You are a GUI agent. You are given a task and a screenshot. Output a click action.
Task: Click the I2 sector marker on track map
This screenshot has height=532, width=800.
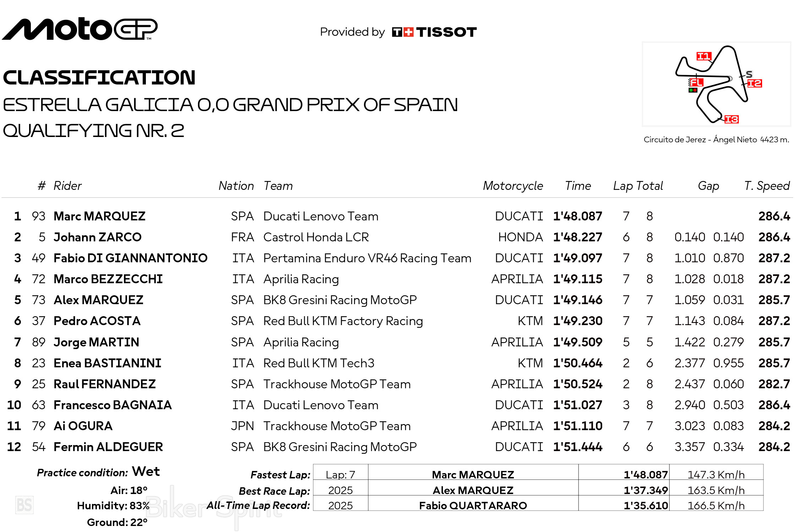pos(755,83)
